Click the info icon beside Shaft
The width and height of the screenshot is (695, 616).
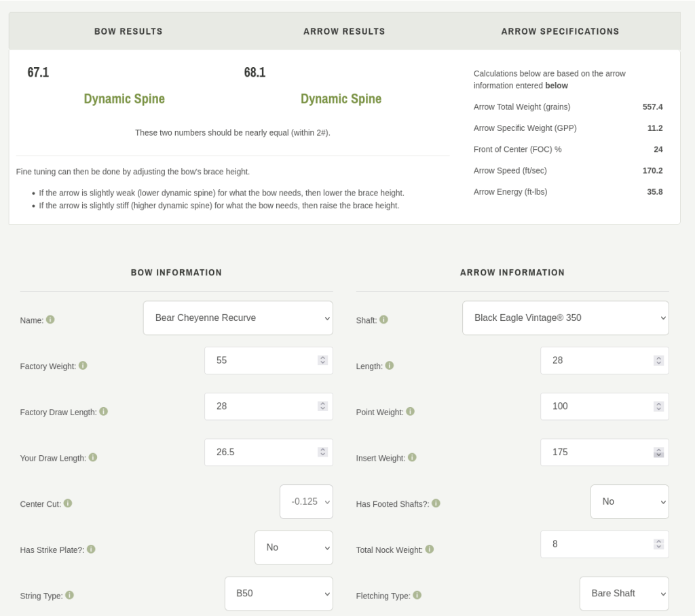coord(383,320)
